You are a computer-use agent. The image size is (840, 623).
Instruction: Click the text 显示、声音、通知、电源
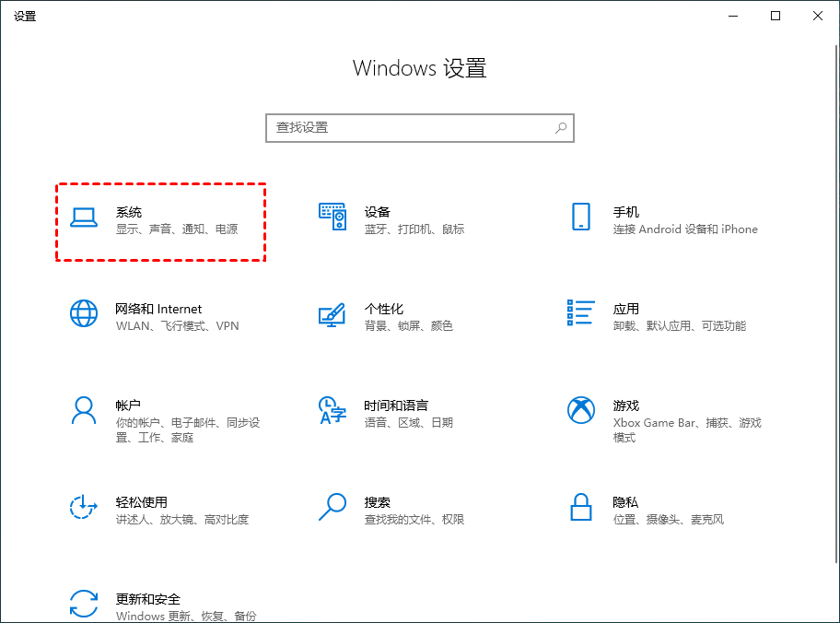coord(177,229)
